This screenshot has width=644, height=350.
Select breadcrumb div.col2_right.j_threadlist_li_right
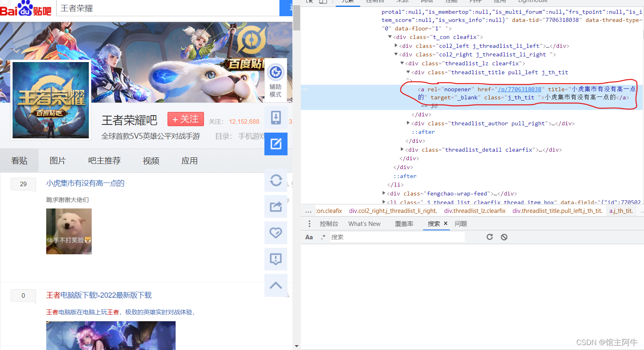[393, 211]
